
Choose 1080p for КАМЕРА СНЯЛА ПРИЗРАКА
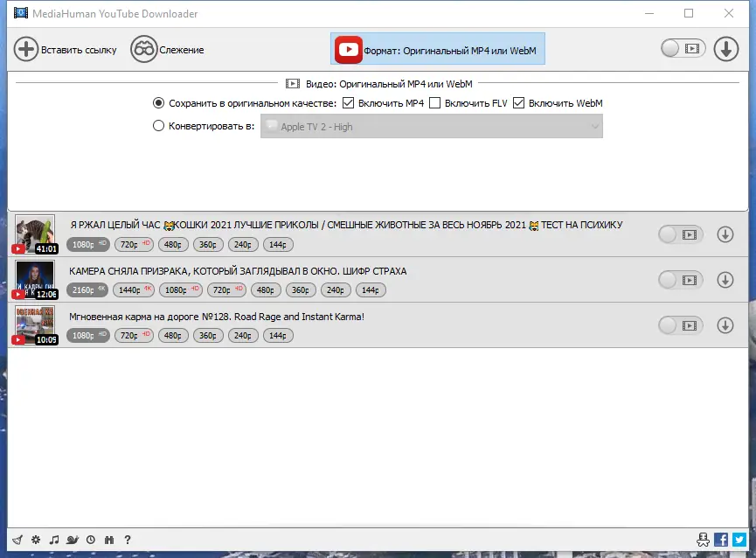click(x=181, y=289)
